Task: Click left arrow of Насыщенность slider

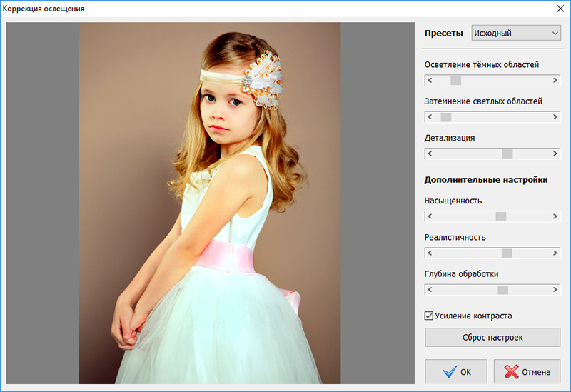Action: click(430, 216)
